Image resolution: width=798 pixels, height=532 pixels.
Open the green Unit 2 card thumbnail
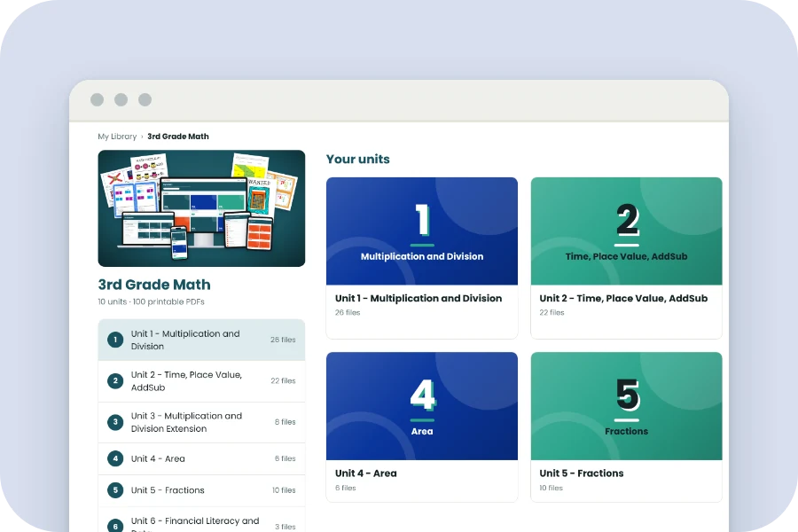pyautogui.click(x=627, y=231)
